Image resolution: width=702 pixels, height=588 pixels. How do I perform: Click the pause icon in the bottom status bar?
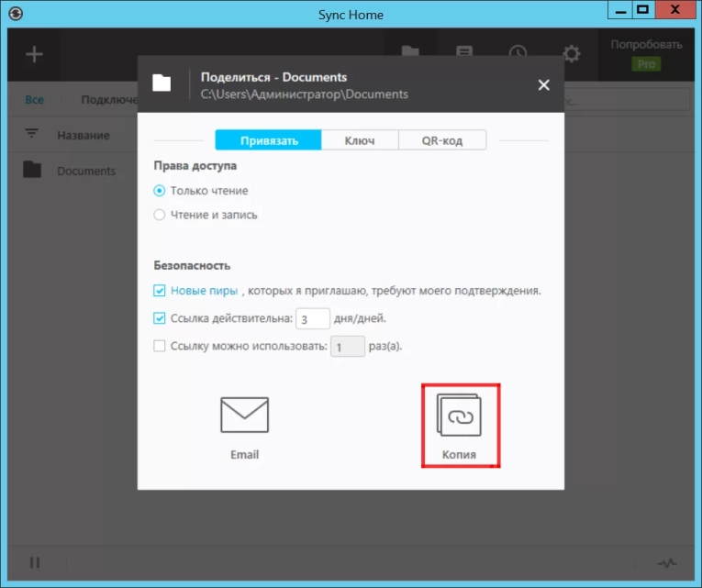35,562
